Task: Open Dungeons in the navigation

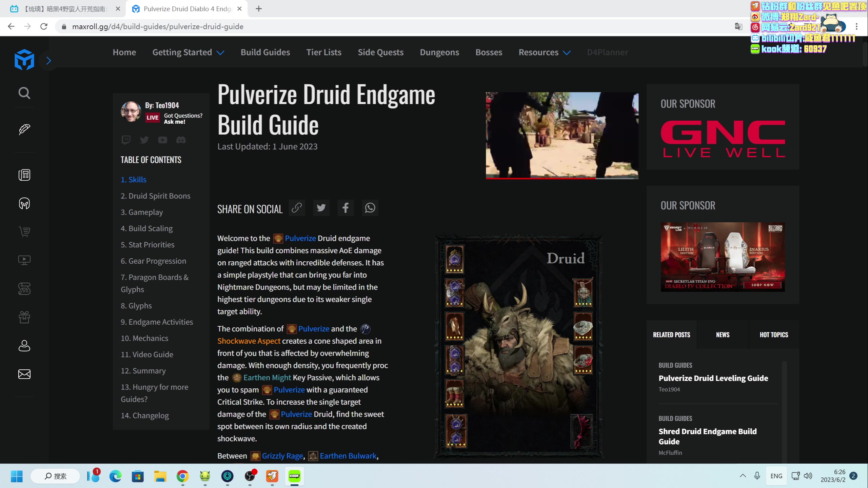Action: pyautogui.click(x=439, y=52)
